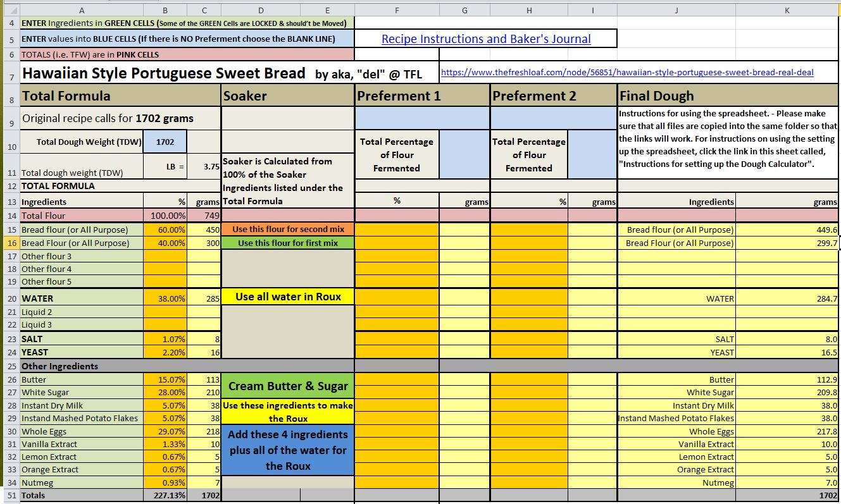Screen dimensions: 841x504
Task: Click the row 51 header
Action: click(9, 496)
